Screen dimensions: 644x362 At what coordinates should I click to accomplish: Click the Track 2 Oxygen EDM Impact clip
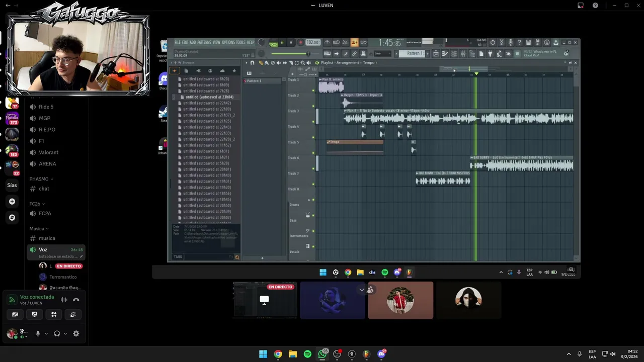point(361,101)
